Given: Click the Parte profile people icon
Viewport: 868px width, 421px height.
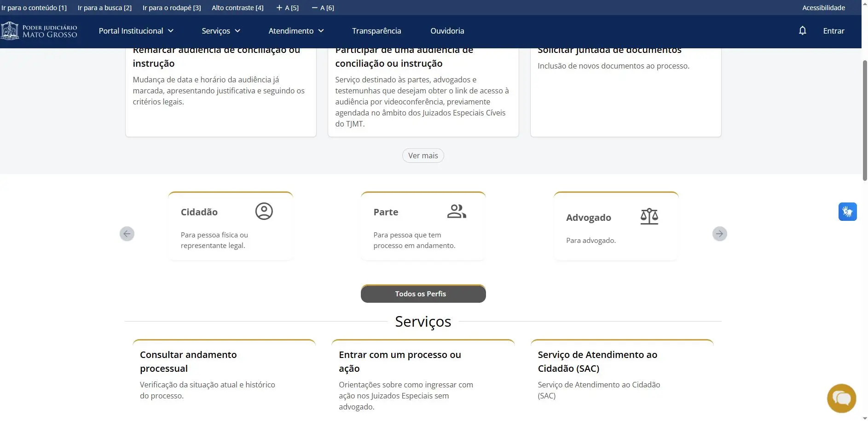Looking at the screenshot, I should click(457, 211).
